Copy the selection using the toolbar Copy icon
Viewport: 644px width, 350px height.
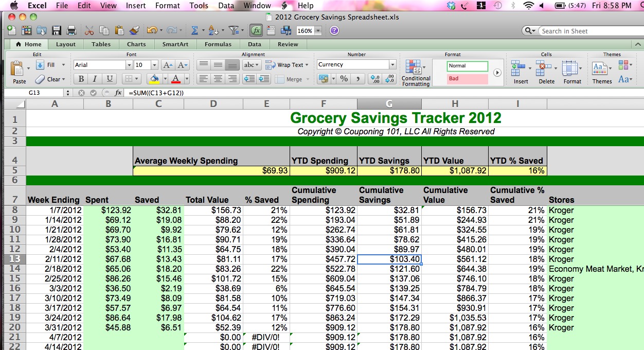tap(104, 30)
